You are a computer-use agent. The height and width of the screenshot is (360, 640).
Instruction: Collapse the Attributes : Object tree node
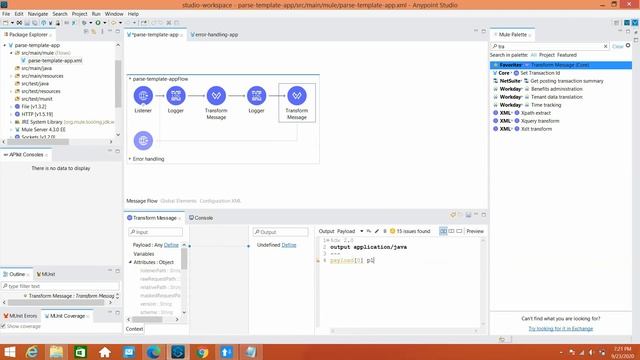tap(131, 262)
